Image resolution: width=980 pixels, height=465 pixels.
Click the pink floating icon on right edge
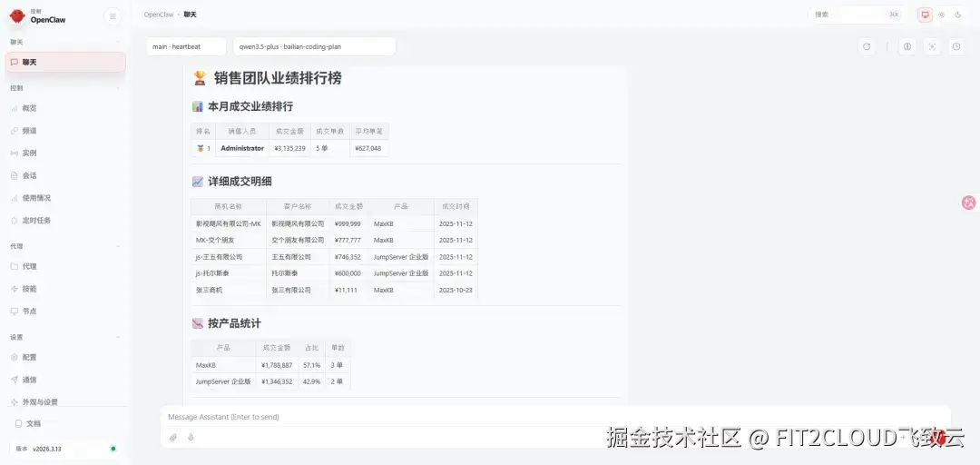click(x=969, y=203)
